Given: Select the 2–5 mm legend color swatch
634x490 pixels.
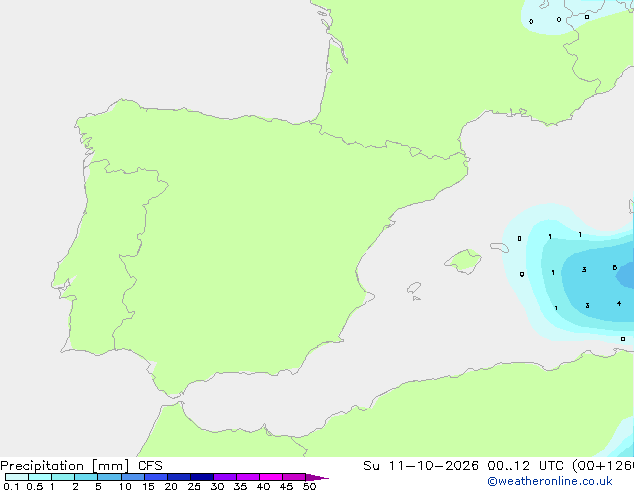Looking at the screenshot, I should tap(86, 477).
